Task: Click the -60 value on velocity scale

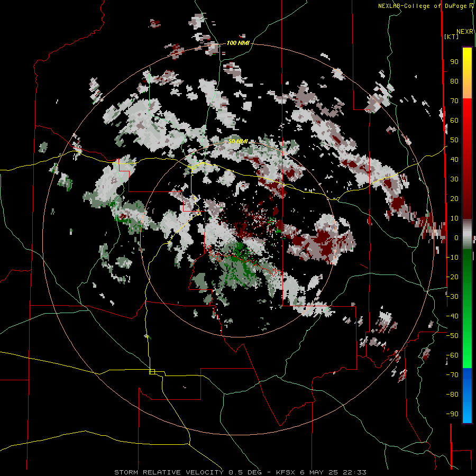Action: pyautogui.click(x=452, y=355)
